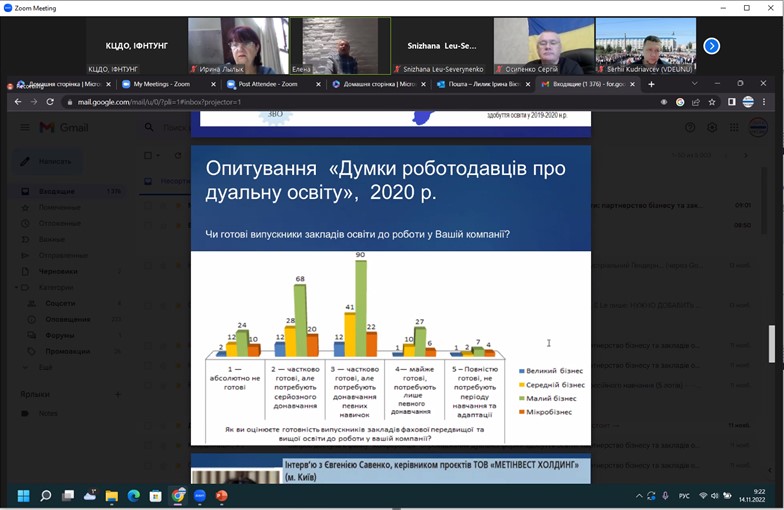Viewport: 784px width, 510px height.
Task: Show next participants in Zoom gallery strip
Action: click(712, 46)
